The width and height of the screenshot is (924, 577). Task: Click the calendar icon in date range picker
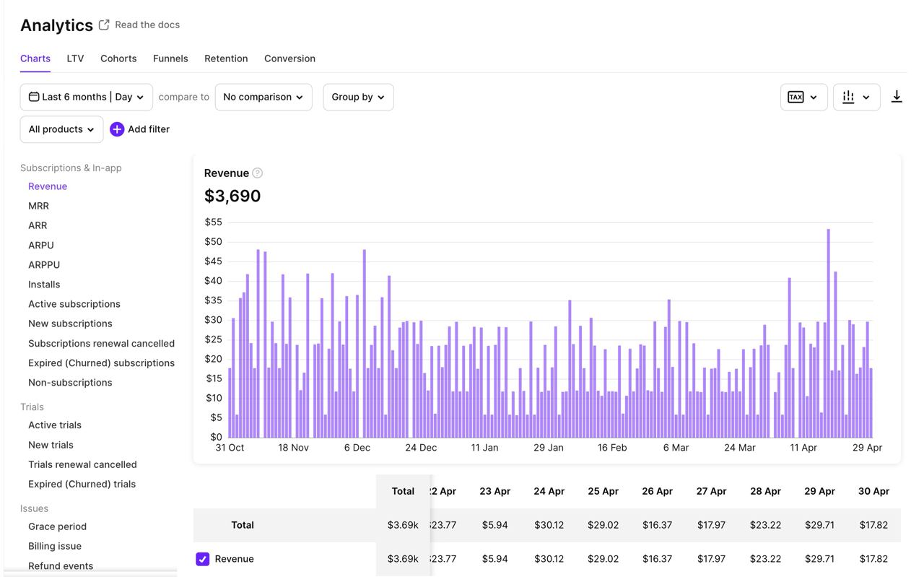33,96
